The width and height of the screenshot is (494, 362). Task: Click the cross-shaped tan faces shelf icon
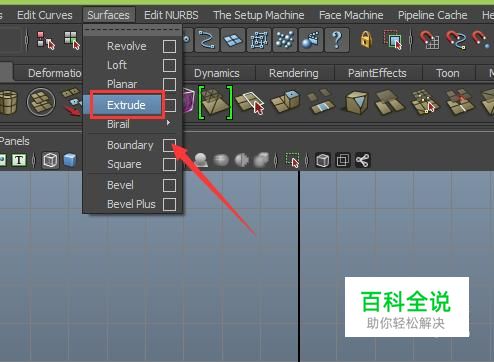(x=390, y=102)
